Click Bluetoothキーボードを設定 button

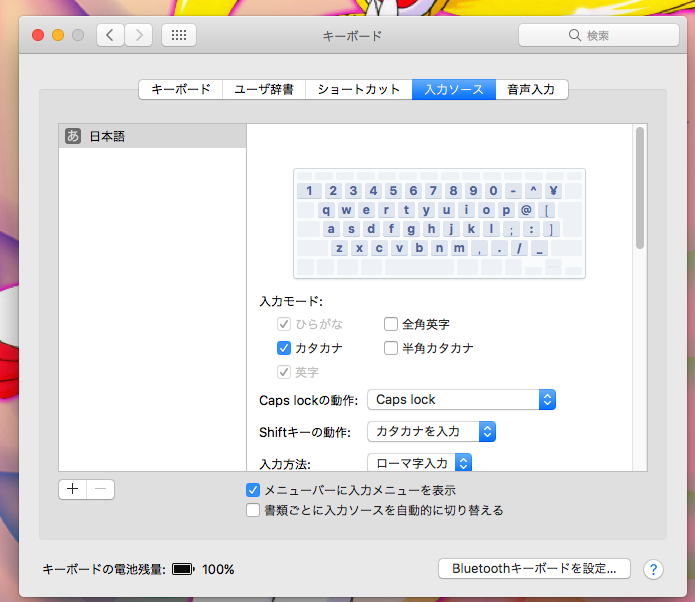[534, 568]
